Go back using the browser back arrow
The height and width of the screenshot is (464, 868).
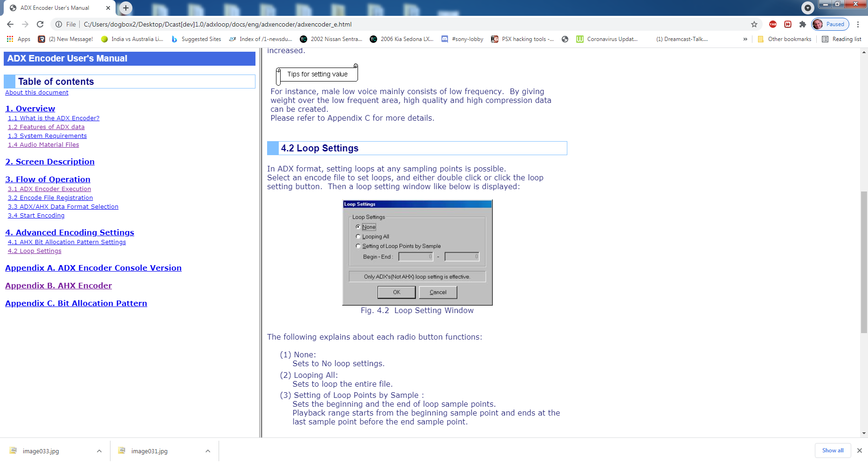pos(10,24)
